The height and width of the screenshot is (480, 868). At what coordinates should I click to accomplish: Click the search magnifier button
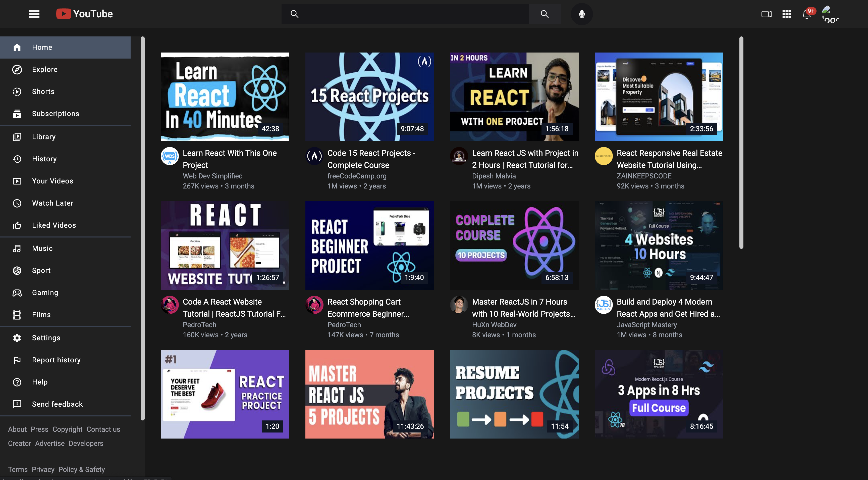click(x=545, y=14)
